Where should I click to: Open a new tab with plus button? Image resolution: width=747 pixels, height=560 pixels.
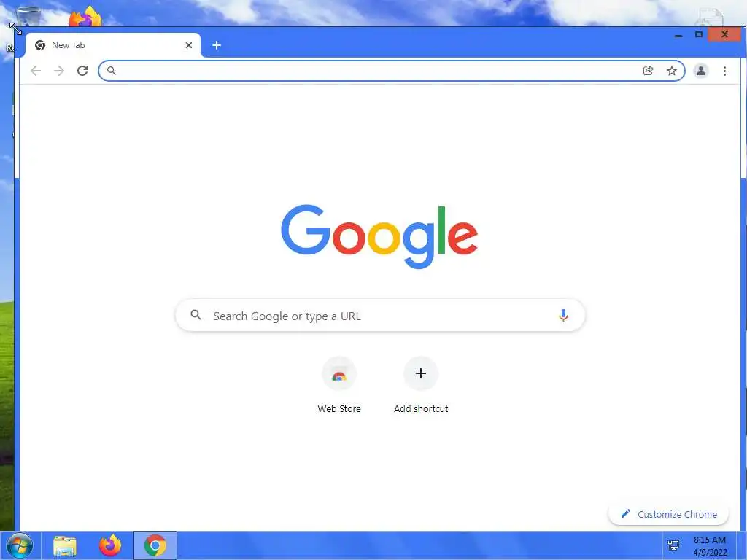pos(217,45)
